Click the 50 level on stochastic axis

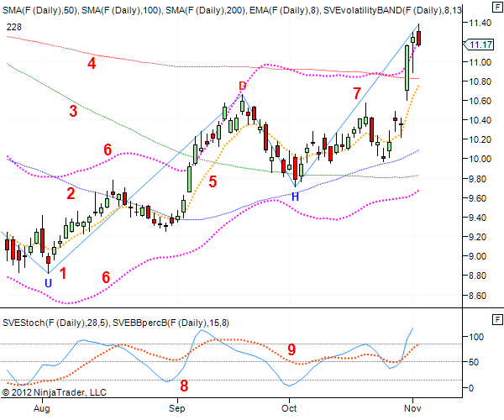click(474, 362)
